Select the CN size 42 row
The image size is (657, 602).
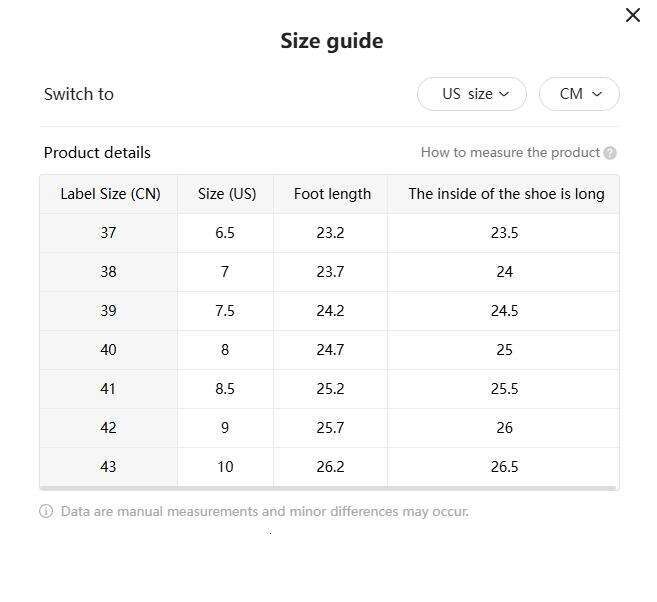click(x=108, y=428)
